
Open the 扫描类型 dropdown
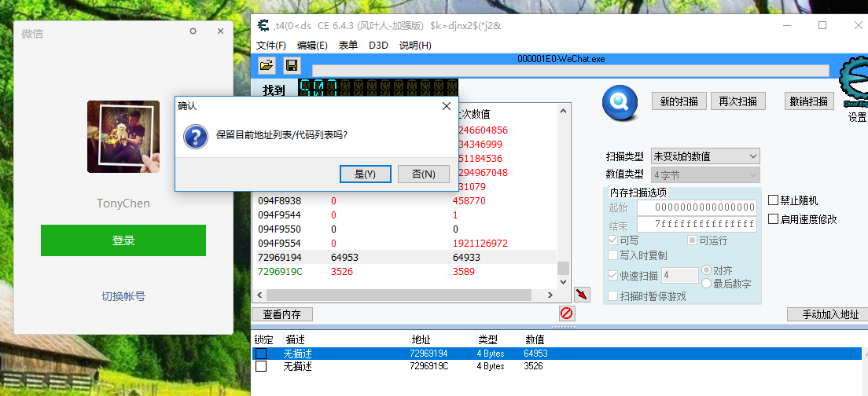pyautogui.click(x=705, y=156)
